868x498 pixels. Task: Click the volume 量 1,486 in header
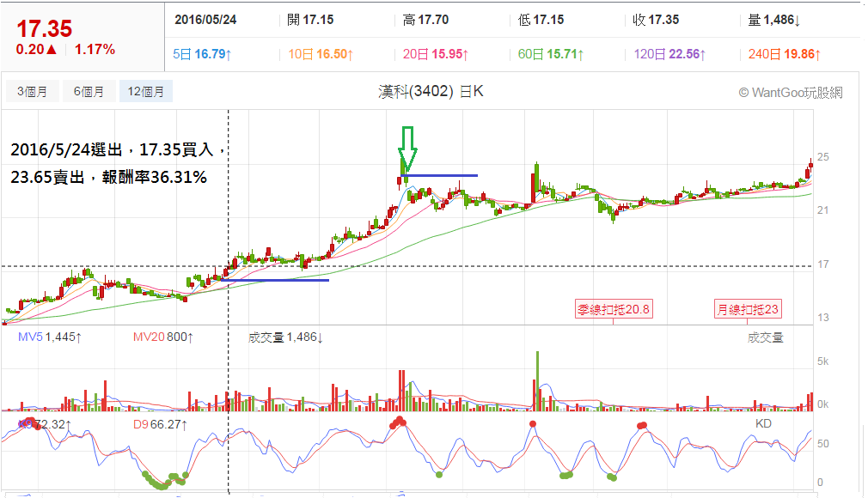[x=773, y=20]
